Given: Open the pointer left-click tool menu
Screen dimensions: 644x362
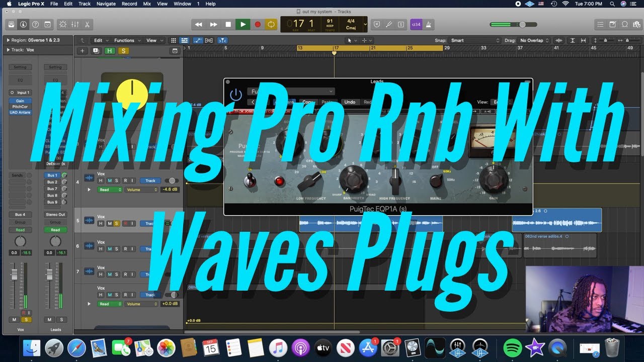Looking at the screenshot, I should tap(352, 40).
